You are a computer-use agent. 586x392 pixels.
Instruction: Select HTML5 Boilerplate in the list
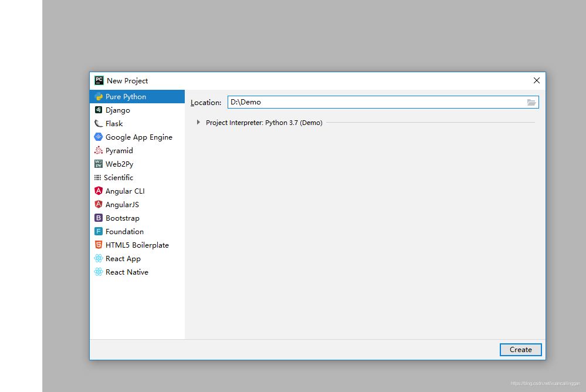[x=137, y=245]
